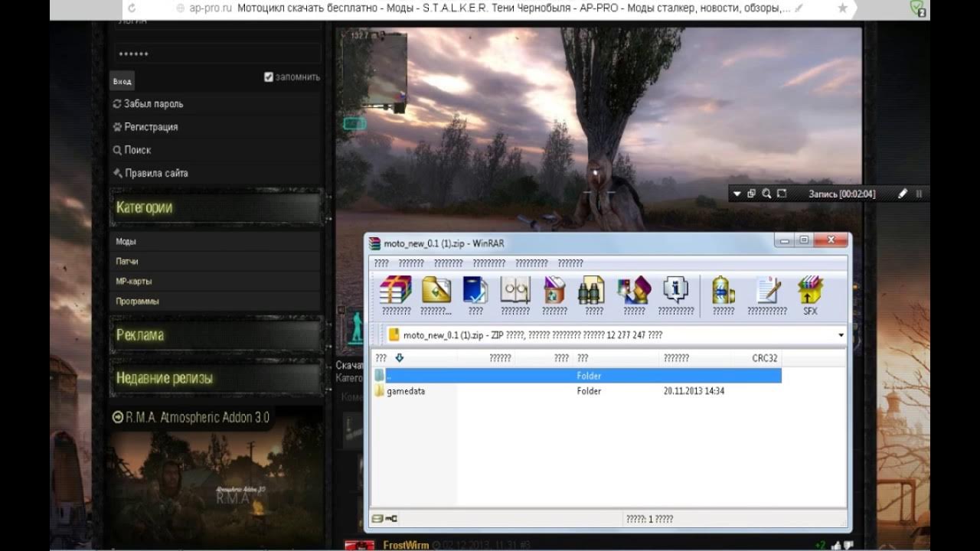The height and width of the screenshot is (551, 980).
Task: Click the password input field
Action: click(217, 54)
